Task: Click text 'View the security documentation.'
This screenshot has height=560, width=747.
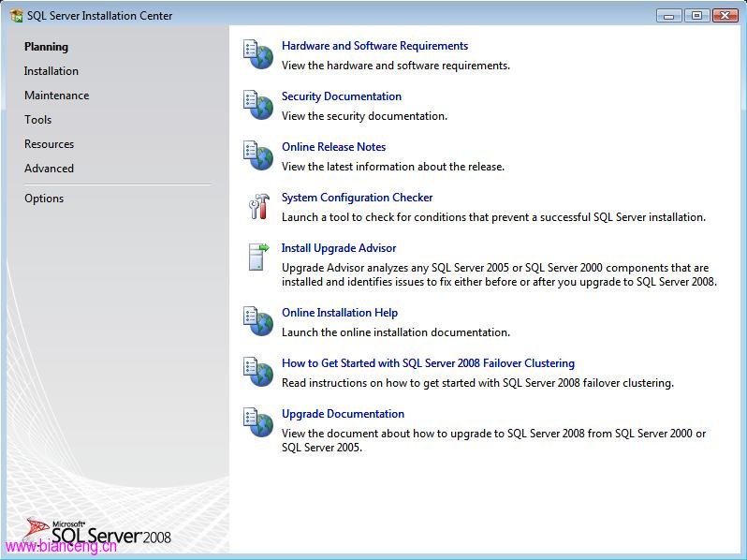Action: pyautogui.click(x=364, y=116)
